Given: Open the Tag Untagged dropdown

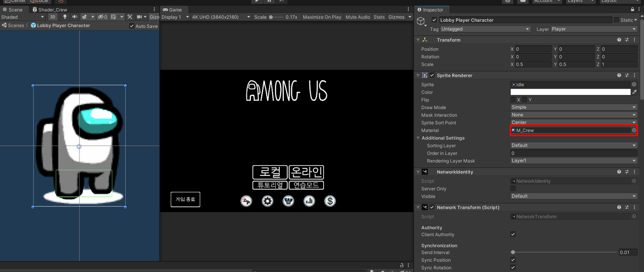Looking at the screenshot, I should pyautogui.click(x=485, y=29).
